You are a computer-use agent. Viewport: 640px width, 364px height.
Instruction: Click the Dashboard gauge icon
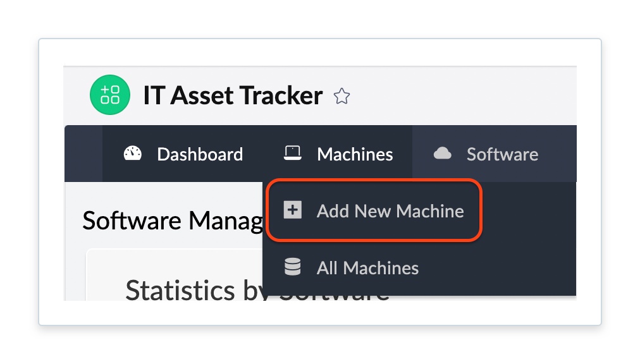133,154
